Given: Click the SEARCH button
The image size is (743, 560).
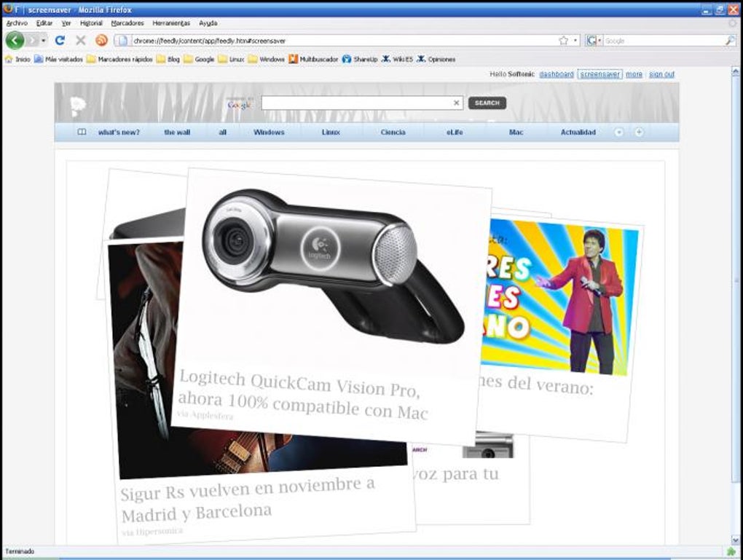Looking at the screenshot, I should point(487,103).
